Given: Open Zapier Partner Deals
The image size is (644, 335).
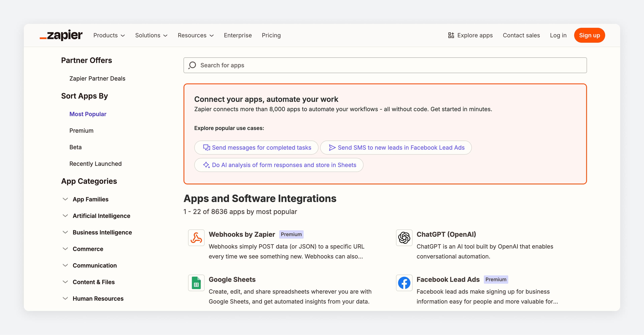Looking at the screenshot, I should 97,78.
